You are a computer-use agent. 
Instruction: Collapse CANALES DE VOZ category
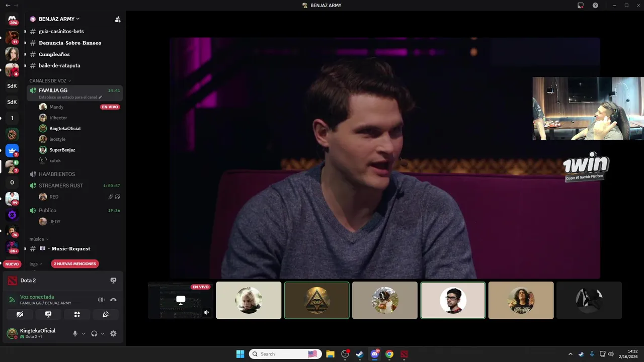pos(50,81)
